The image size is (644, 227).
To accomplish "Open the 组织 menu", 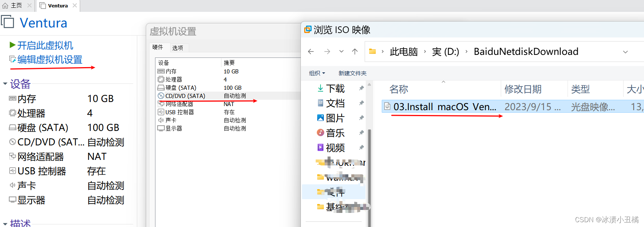I will 317,73.
